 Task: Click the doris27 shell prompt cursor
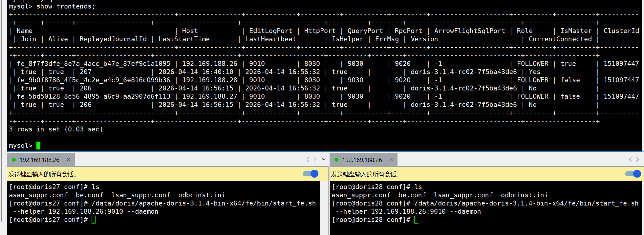pos(94,220)
